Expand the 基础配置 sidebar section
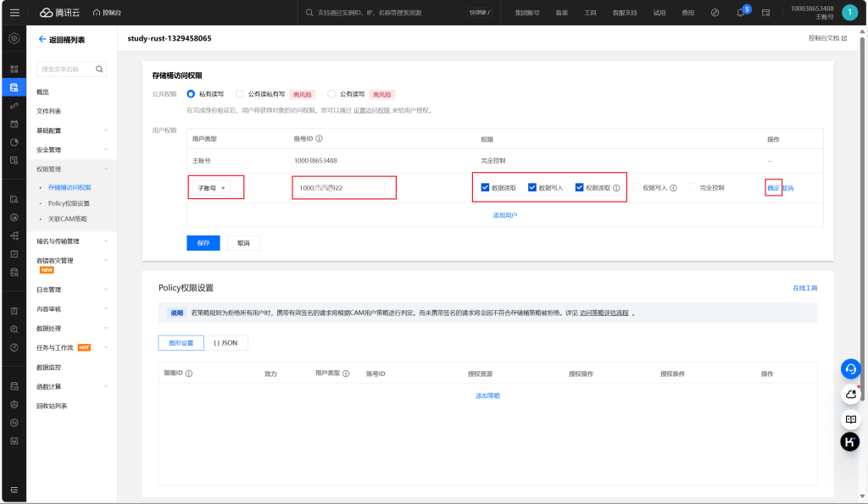The height and width of the screenshot is (504, 868). click(x=72, y=130)
